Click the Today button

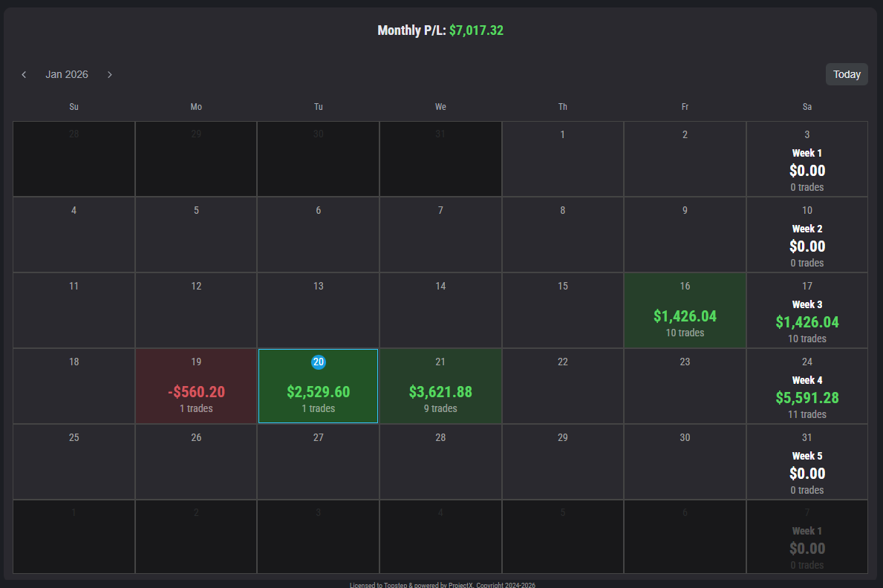[847, 74]
